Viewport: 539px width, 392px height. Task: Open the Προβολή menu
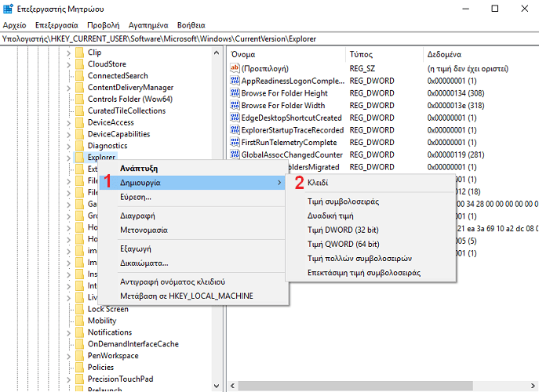(x=103, y=25)
